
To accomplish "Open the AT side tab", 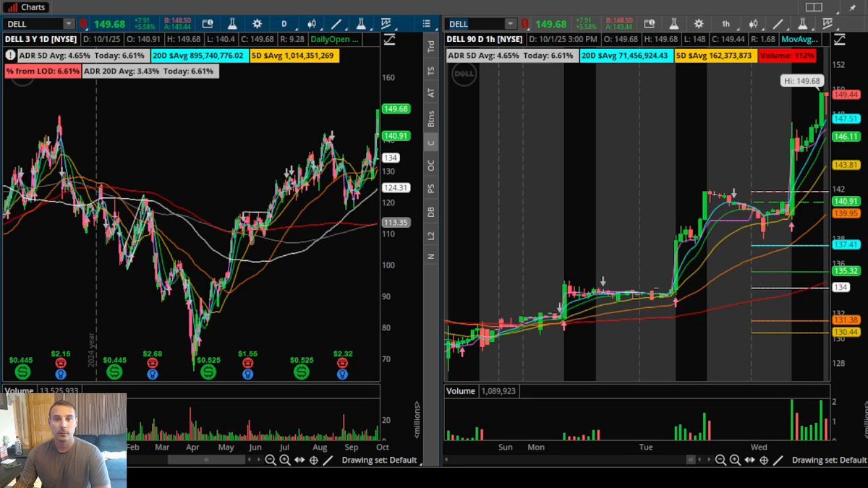I will pyautogui.click(x=431, y=93).
